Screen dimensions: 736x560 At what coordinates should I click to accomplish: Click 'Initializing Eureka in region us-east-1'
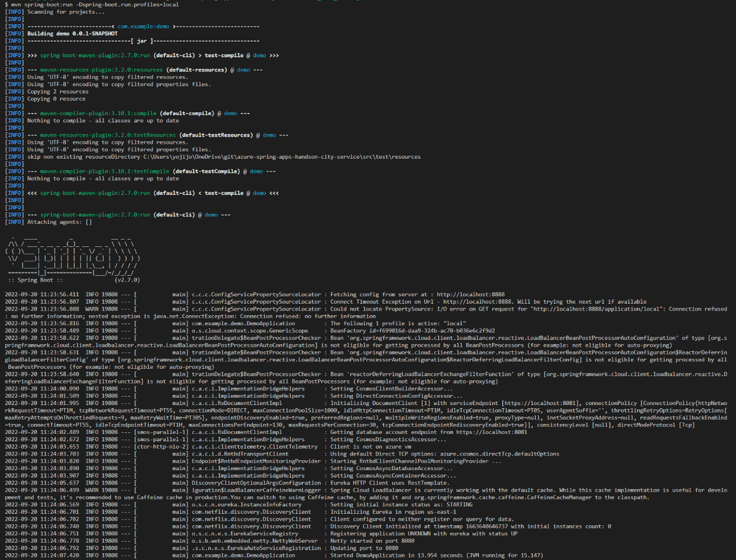pos(393,512)
